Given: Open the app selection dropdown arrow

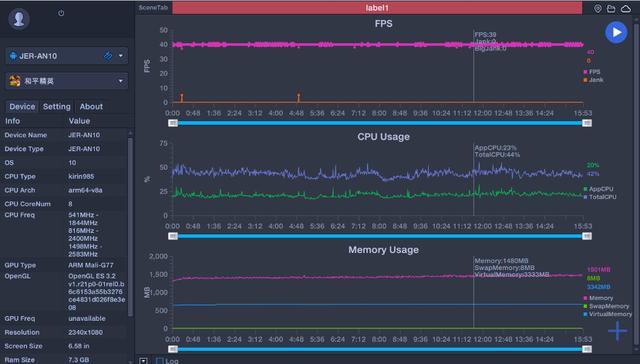Looking at the screenshot, I should [x=121, y=81].
